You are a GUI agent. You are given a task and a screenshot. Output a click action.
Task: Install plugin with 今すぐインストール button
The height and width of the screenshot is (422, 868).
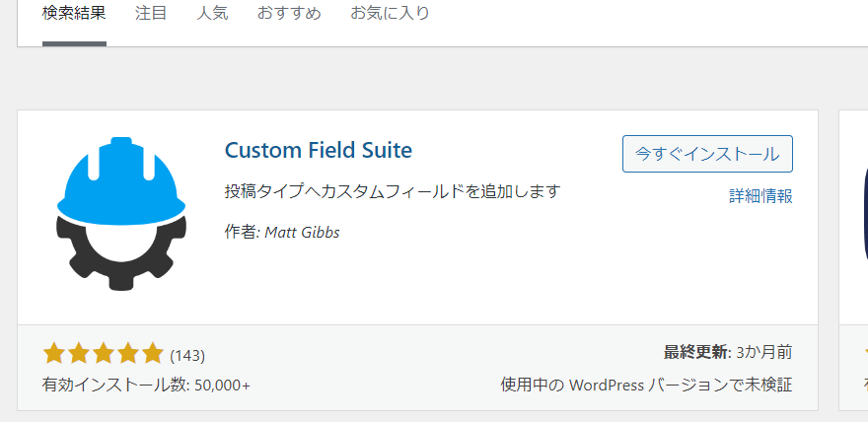(x=707, y=154)
